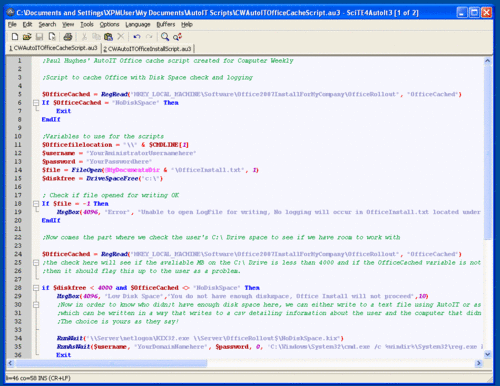Screen dimensions: 500x386
Task: Click the Copy toolbar icon
Action: 96,37
